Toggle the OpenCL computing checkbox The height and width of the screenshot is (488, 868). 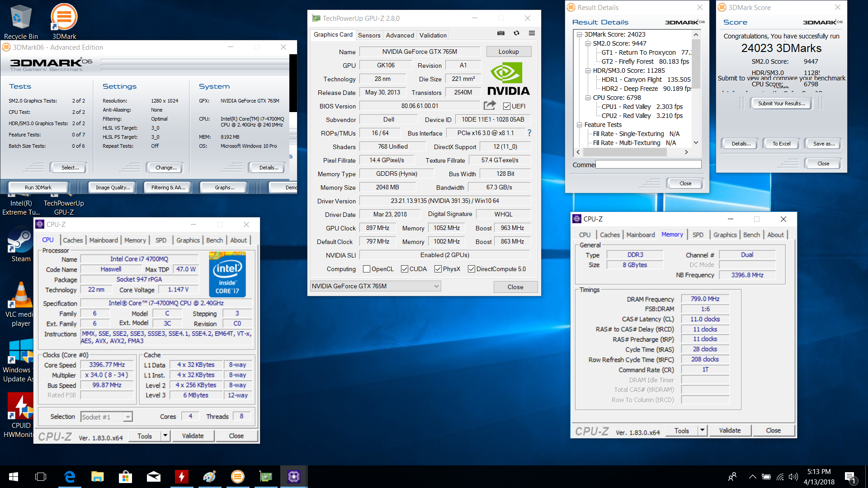click(x=367, y=269)
